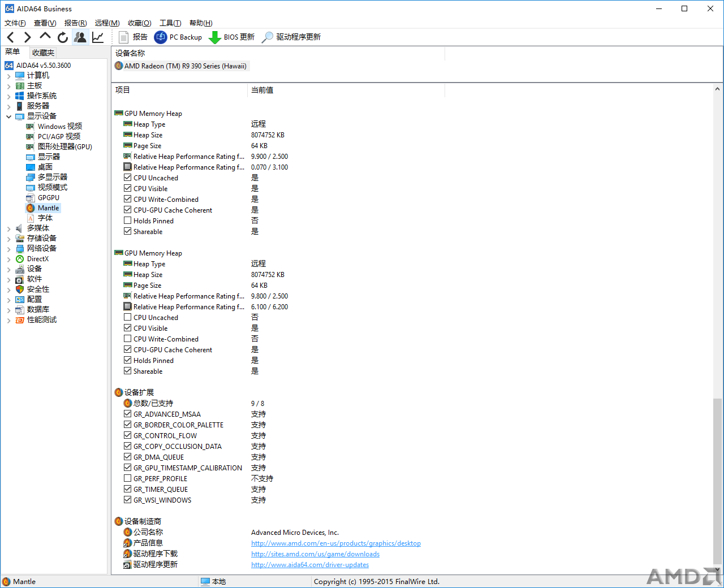Select the DirectX tree node
This screenshot has height=588, width=724.
pos(37,259)
